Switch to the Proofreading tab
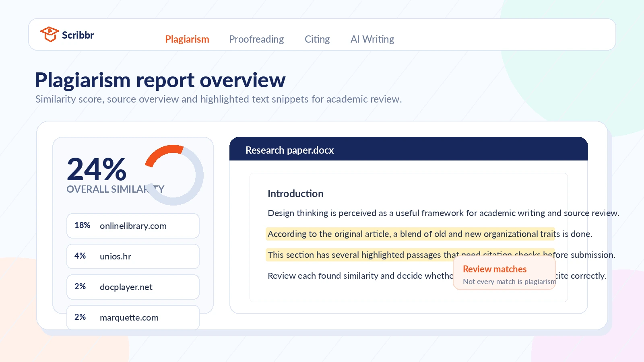 coord(256,39)
